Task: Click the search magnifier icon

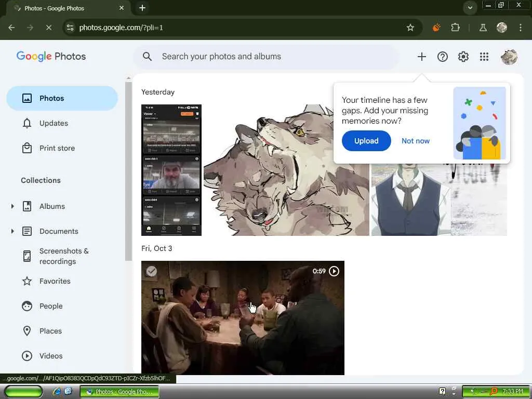Action: coord(147,56)
